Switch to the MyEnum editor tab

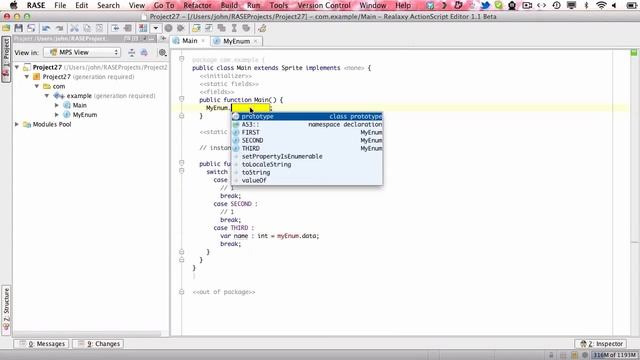pos(237,41)
